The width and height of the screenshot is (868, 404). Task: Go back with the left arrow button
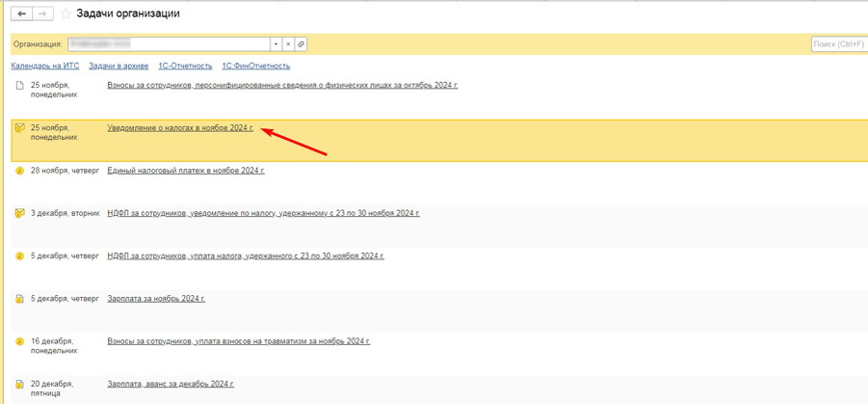tap(22, 14)
